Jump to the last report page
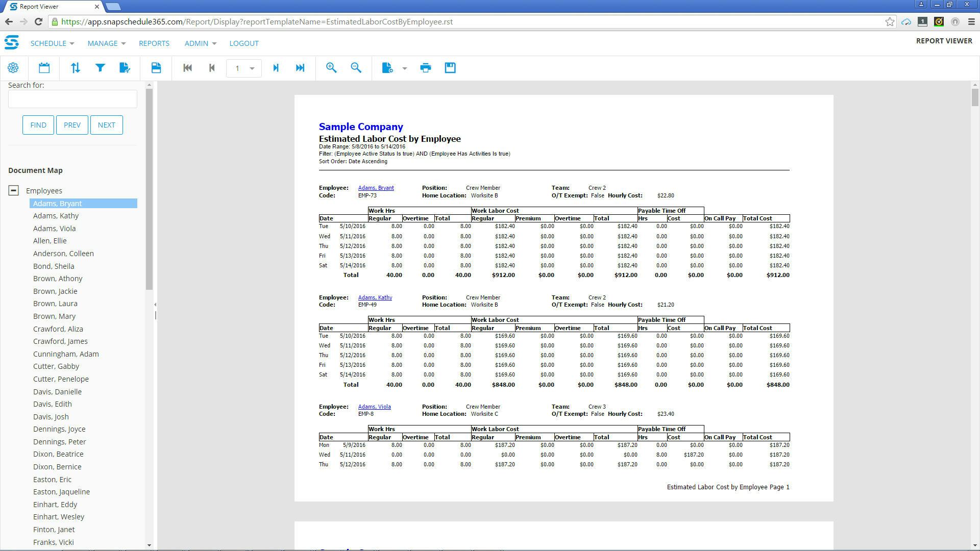 click(300, 67)
